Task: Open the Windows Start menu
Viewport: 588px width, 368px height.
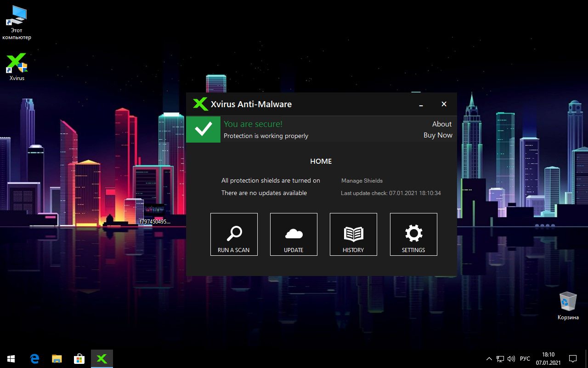Action: pos(10,358)
